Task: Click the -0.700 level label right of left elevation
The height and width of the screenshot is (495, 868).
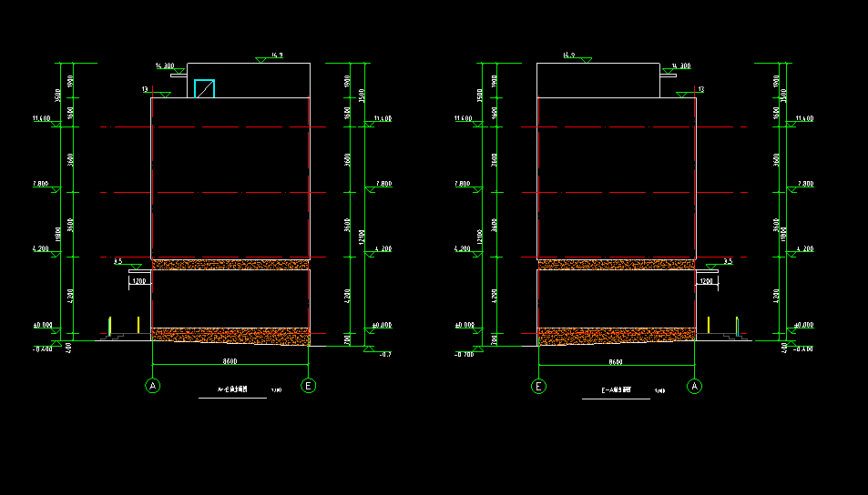Action: [385, 354]
